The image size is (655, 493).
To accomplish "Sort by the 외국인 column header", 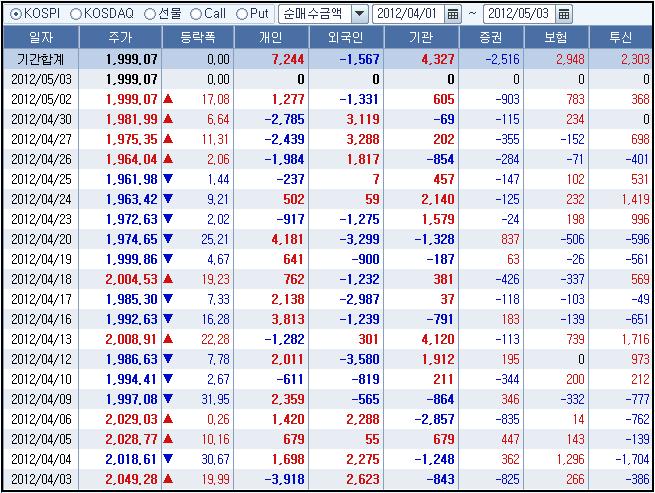I will click(346, 38).
